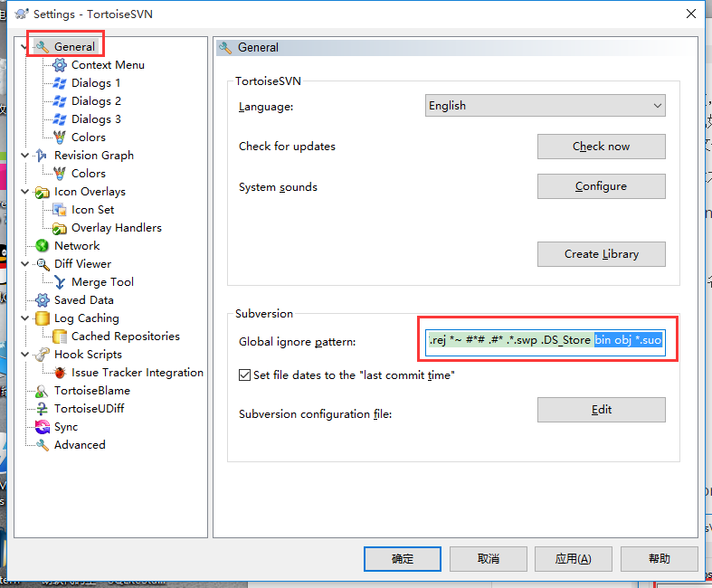Click the Hook Scripts icon
Image resolution: width=712 pixels, height=588 pixels.
point(43,355)
